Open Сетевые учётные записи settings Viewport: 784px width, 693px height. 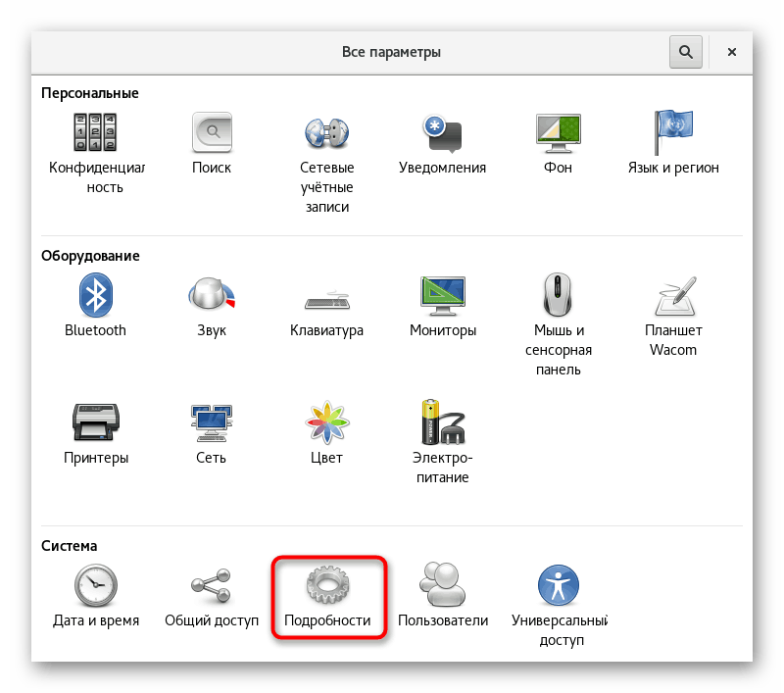[x=327, y=133]
